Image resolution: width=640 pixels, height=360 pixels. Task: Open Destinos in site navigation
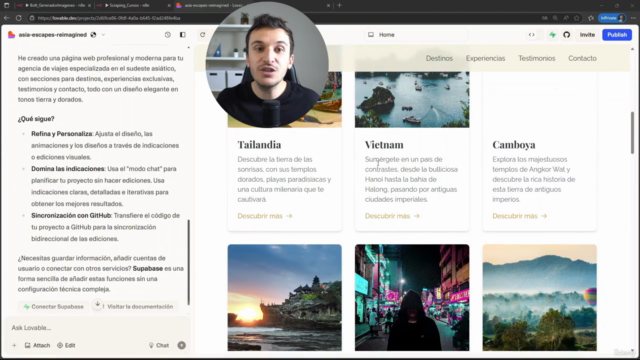(439, 58)
